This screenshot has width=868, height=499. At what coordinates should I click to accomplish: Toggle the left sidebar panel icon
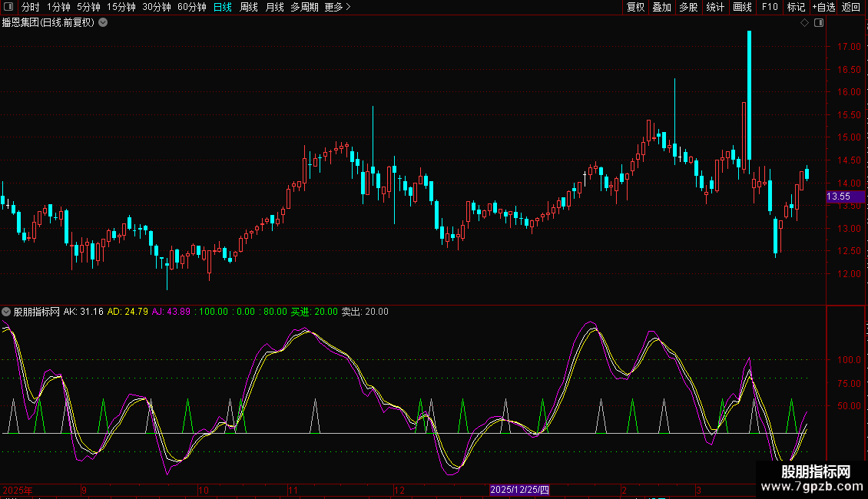(x=8, y=7)
